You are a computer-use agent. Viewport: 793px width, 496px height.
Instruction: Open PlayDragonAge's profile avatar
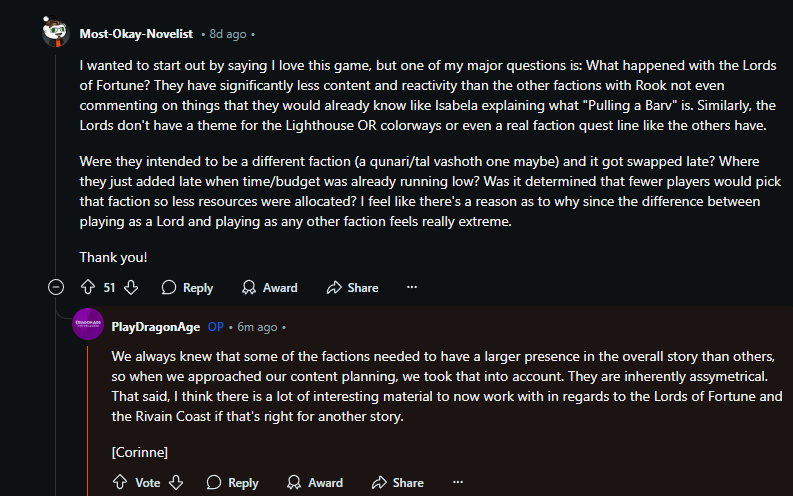(x=89, y=326)
